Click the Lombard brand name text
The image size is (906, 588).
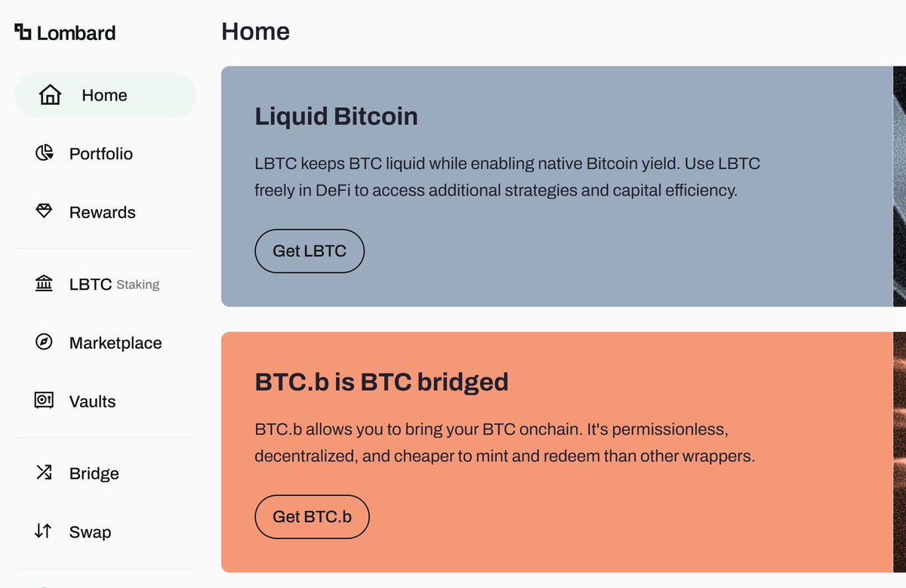coord(76,33)
